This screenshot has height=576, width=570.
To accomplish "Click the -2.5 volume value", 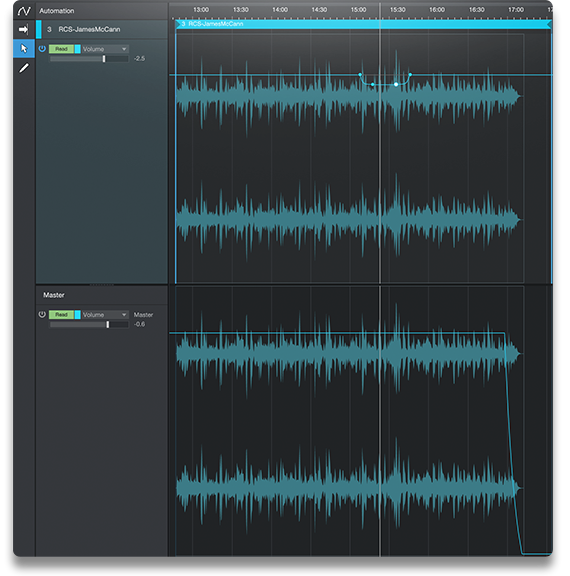I will [139, 59].
